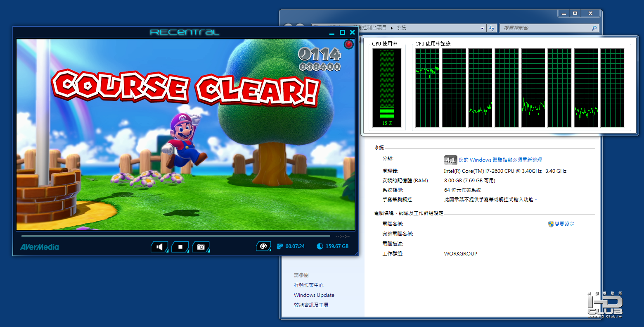The width and height of the screenshot is (644, 327).
Task: Open the 行動作業中心 link
Action: click(x=308, y=285)
